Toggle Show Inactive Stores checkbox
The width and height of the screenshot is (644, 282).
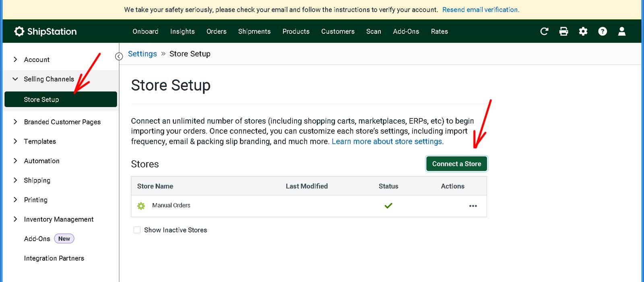coord(137,230)
